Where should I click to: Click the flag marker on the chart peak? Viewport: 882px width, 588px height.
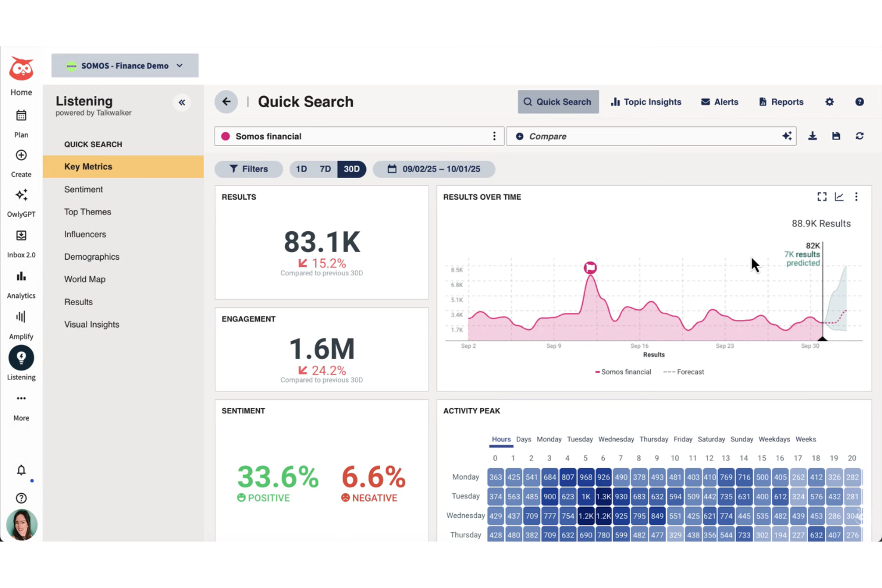pyautogui.click(x=590, y=267)
